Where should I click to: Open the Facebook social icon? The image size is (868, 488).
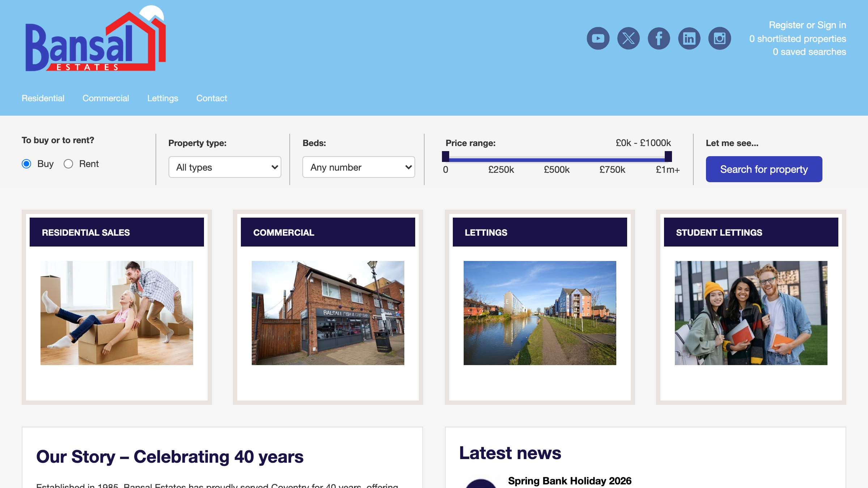[x=659, y=38]
